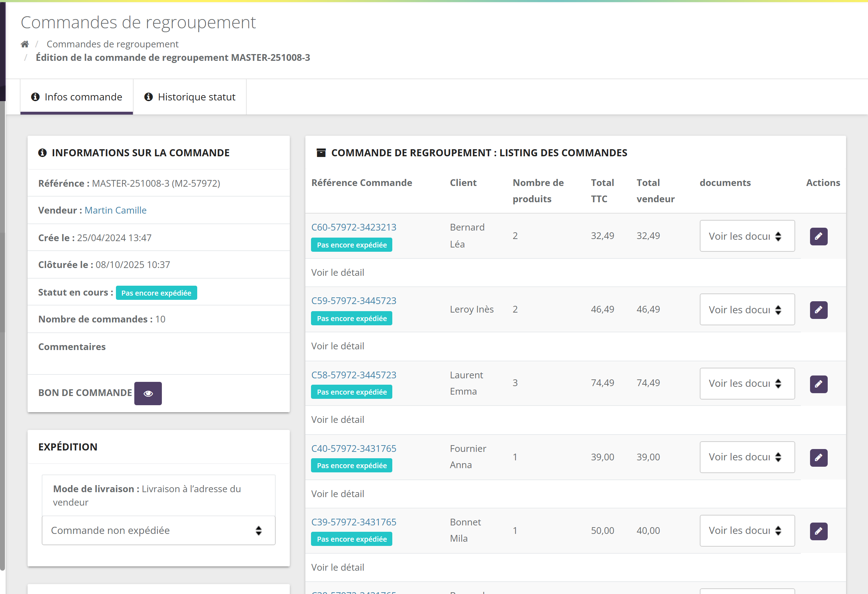Open the pencil edit icon for order C60-57972-3423213

[x=818, y=237]
